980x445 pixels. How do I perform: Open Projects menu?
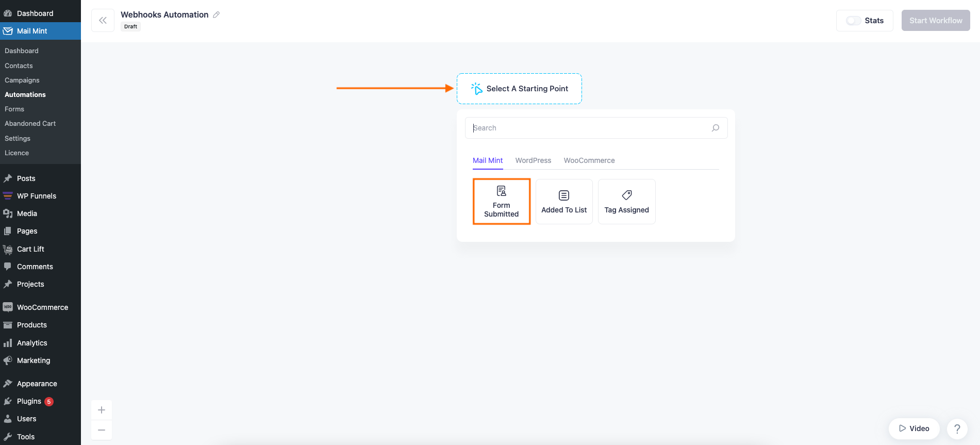(40, 284)
